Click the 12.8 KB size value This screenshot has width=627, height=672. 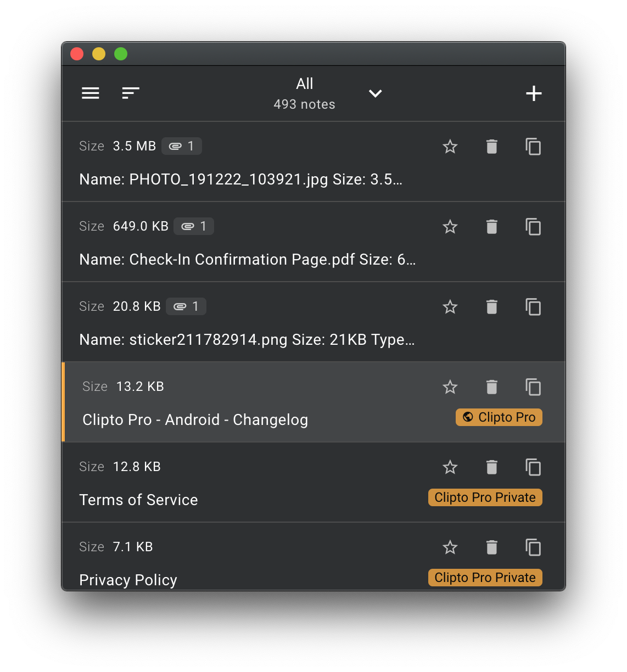point(137,467)
